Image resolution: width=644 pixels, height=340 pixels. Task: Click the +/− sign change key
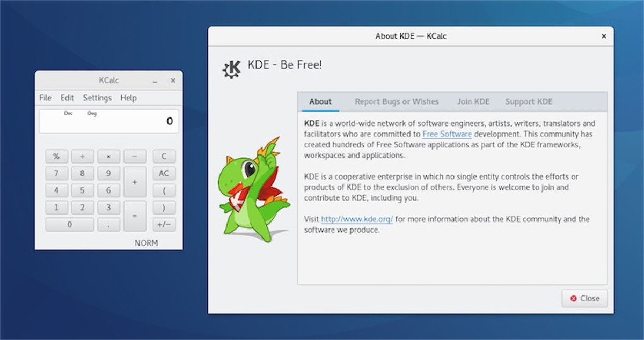coord(164,225)
